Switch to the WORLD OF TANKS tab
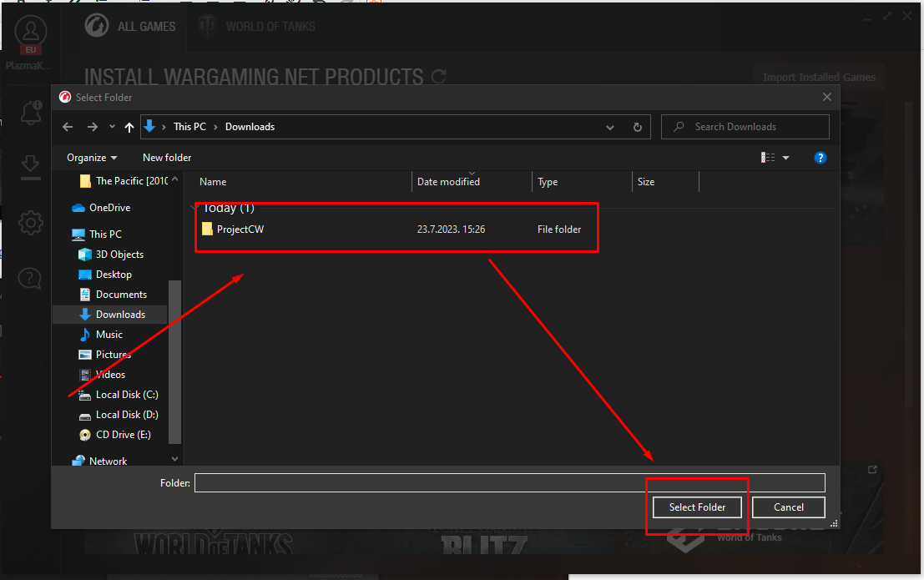The width and height of the screenshot is (924, 580). pyautogui.click(x=257, y=27)
